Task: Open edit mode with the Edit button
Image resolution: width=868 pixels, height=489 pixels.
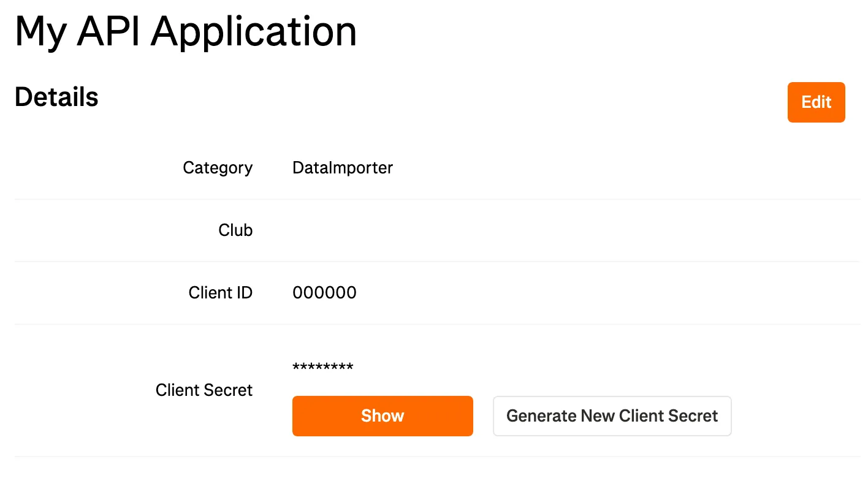Action: click(816, 102)
